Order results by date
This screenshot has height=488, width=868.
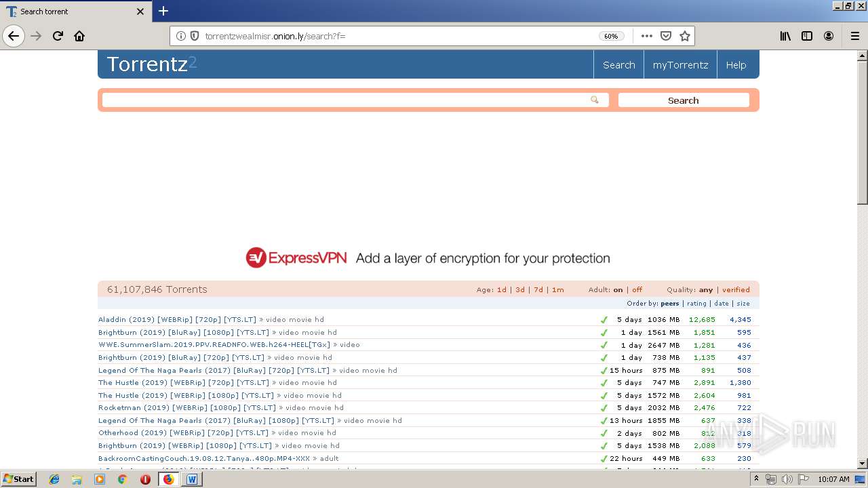[x=722, y=304]
